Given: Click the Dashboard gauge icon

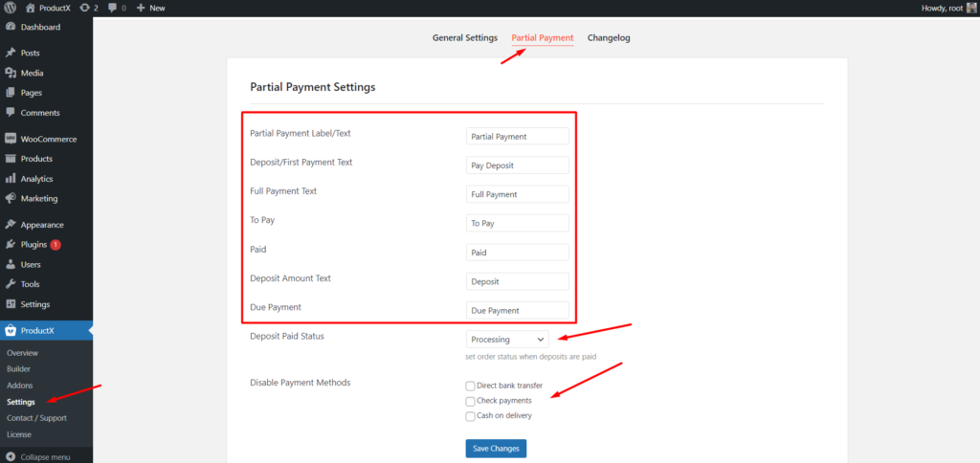Looking at the screenshot, I should coord(10,27).
